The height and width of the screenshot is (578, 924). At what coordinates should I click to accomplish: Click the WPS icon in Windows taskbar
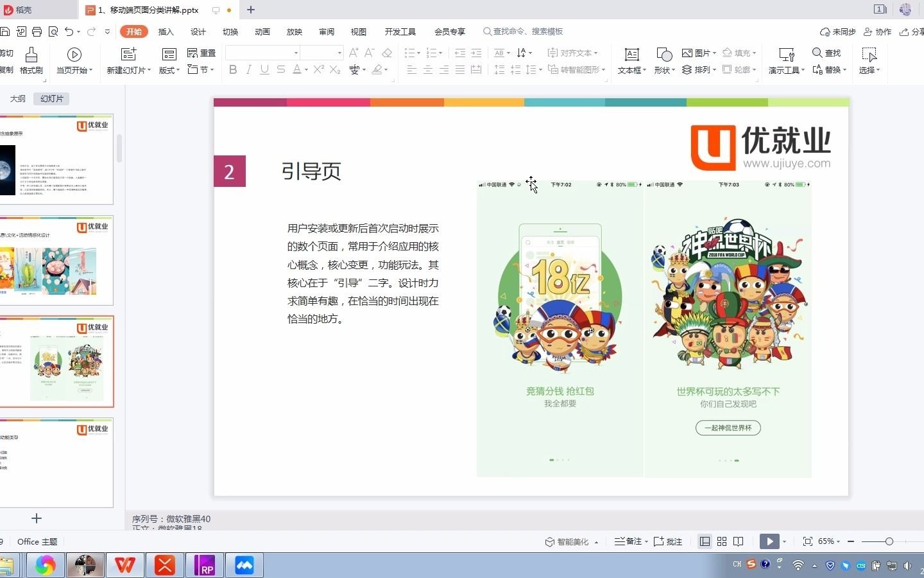(124, 565)
